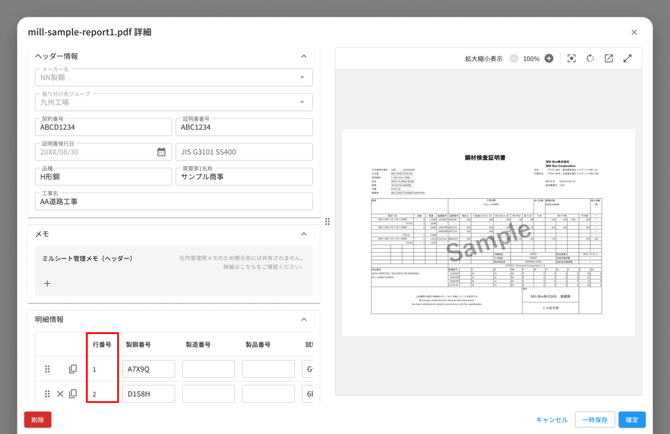Click the 品種 field H形鋼
The height and width of the screenshot is (434, 670).
103,176
